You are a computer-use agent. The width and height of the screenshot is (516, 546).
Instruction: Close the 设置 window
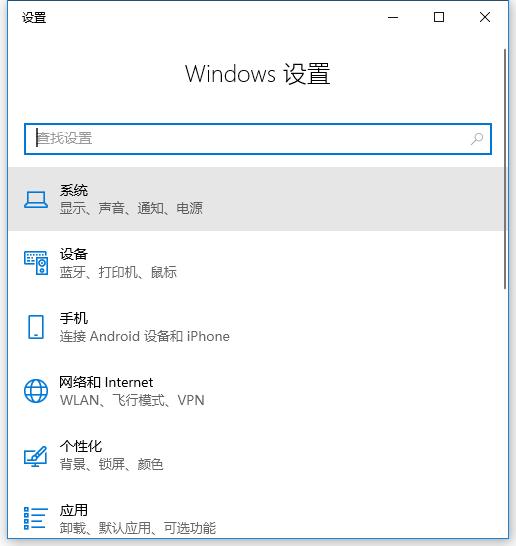485,17
